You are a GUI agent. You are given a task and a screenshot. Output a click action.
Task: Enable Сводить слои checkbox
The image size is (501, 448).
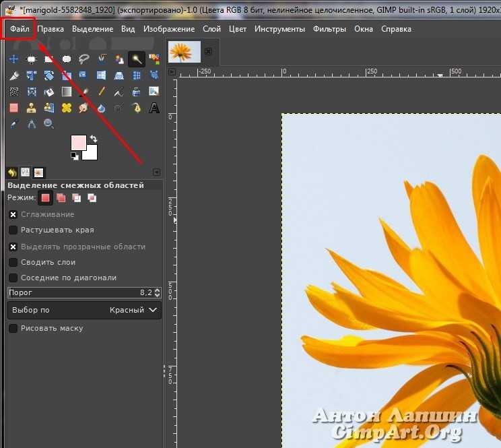(x=13, y=262)
